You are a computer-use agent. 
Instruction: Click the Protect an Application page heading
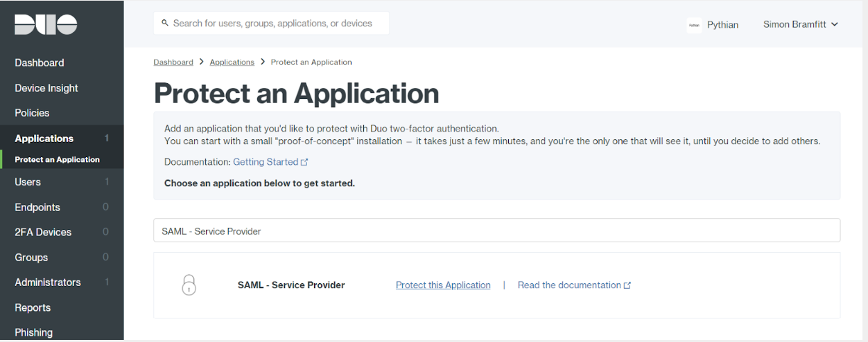[296, 93]
